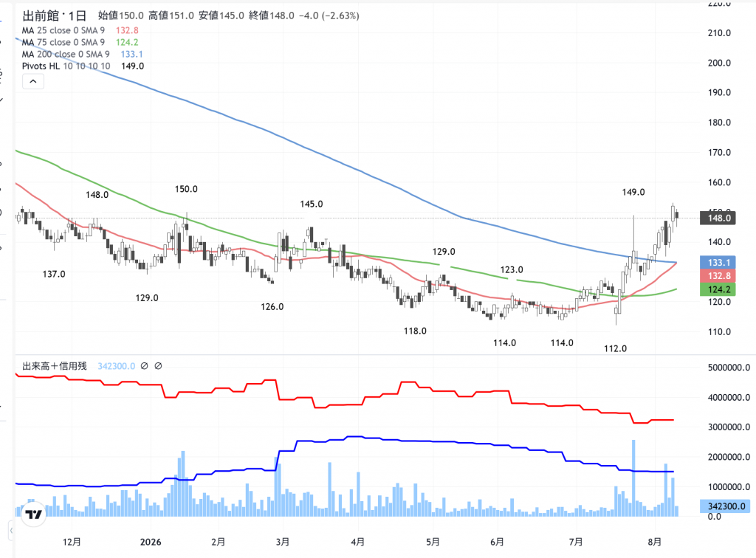Screen dimensions: 756x558
Task: Click the 342300.0 volume label on the axis
Action: (x=726, y=506)
